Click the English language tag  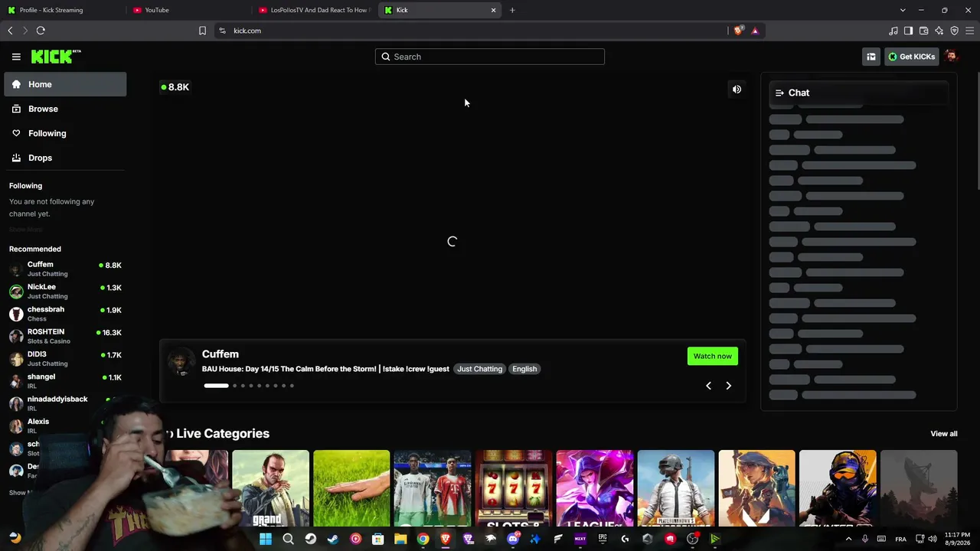coord(524,369)
